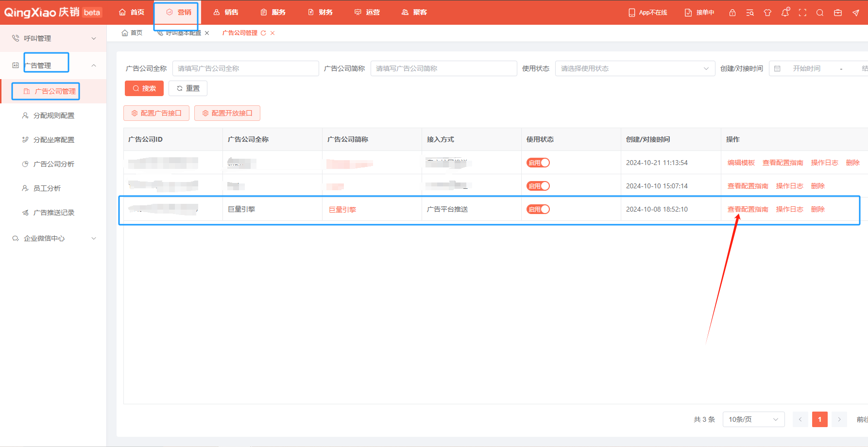Open the 使用状态 dropdown filter

[634, 68]
